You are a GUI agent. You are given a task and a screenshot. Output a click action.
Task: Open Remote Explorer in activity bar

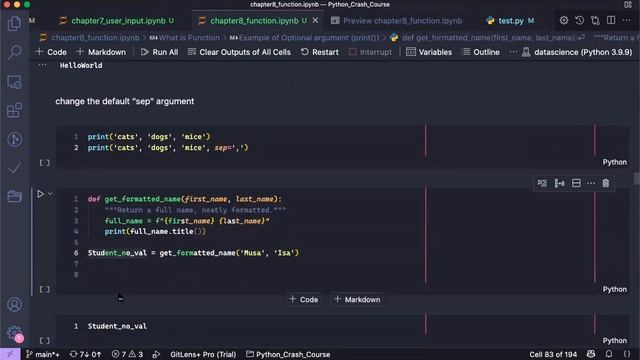tap(14, 82)
